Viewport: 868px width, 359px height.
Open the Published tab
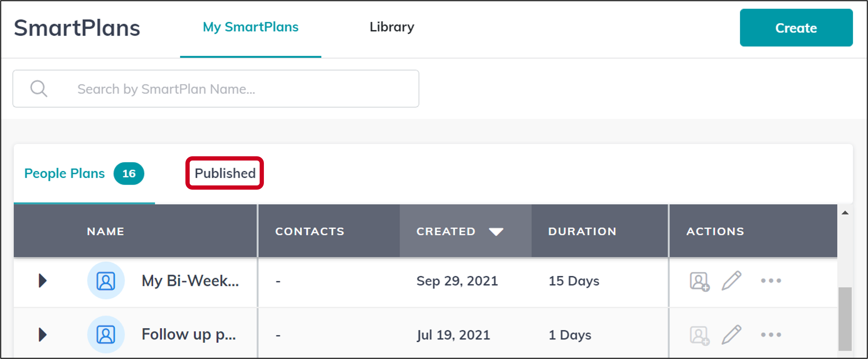point(224,173)
